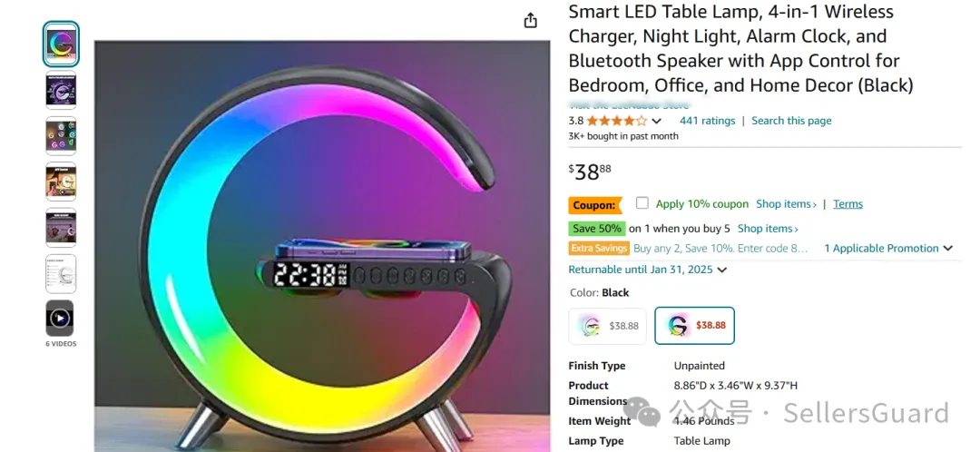Screen dimensions: 980x452
Task: View the fifth thumbnail in the image gallery
Action: pos(61,228)
